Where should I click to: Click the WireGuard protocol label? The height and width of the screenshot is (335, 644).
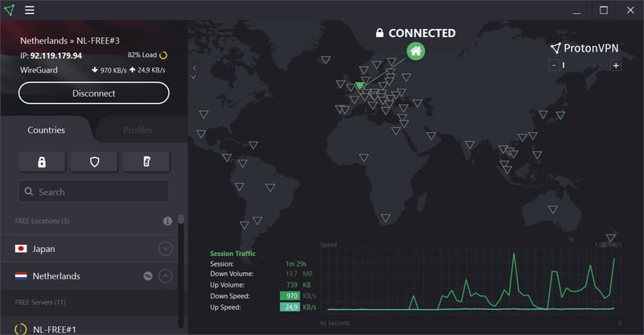[x=39, y=70]
